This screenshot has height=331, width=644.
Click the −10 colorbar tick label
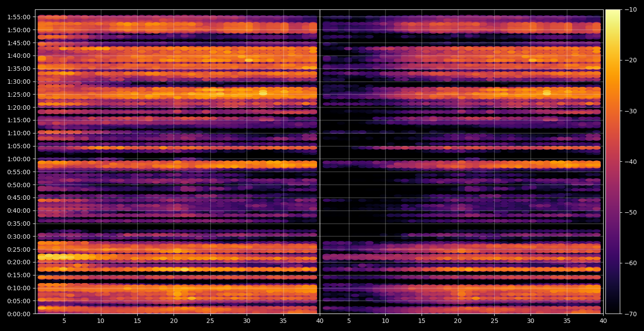630,9
